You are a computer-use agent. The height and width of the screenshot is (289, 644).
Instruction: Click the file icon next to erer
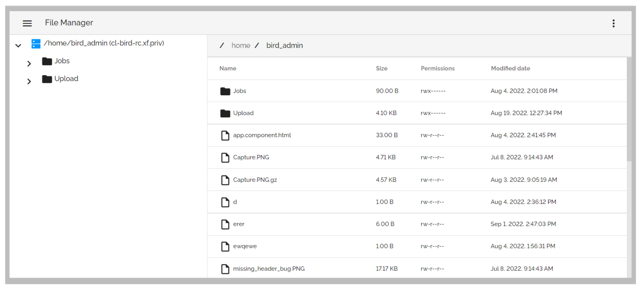coord(225,224)
